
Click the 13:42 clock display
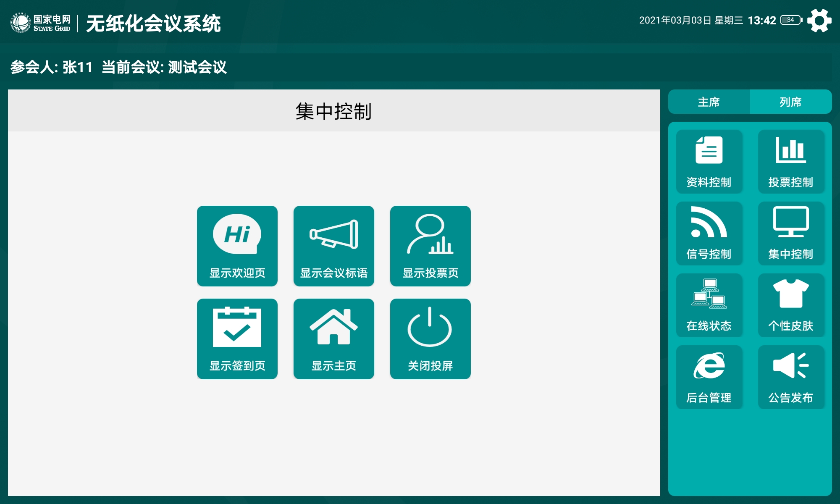point(762,21)
